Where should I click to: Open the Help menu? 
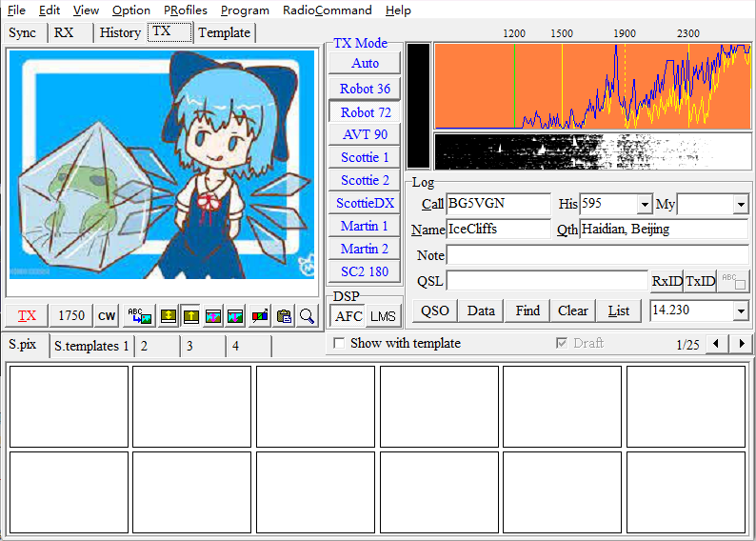coord(398,10)
